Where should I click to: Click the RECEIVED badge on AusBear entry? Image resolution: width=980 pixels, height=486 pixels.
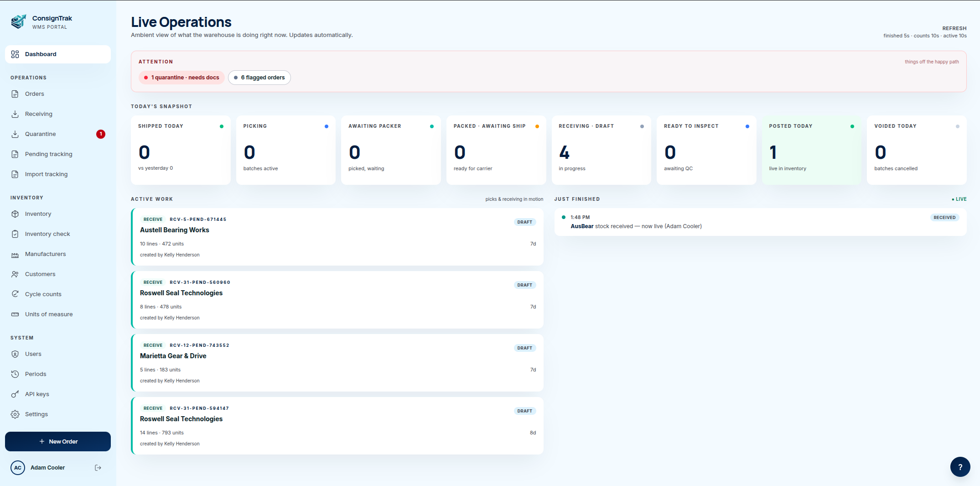point(944,218)
